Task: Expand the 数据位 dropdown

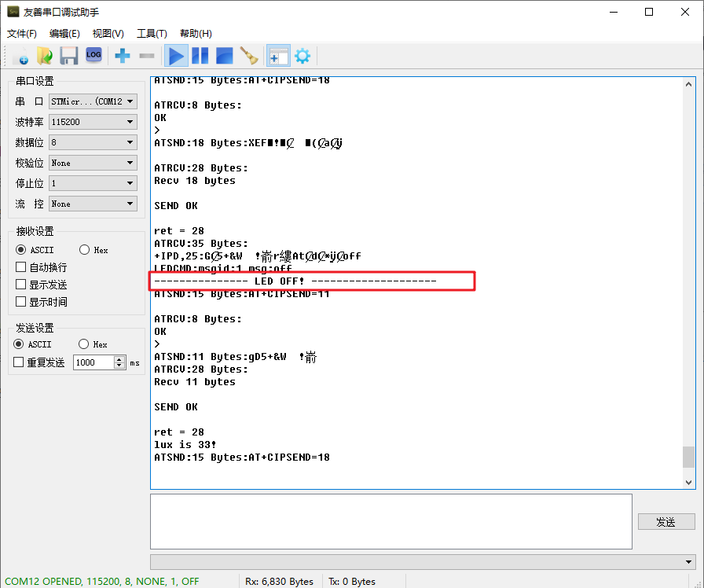Action: [93, 142]
